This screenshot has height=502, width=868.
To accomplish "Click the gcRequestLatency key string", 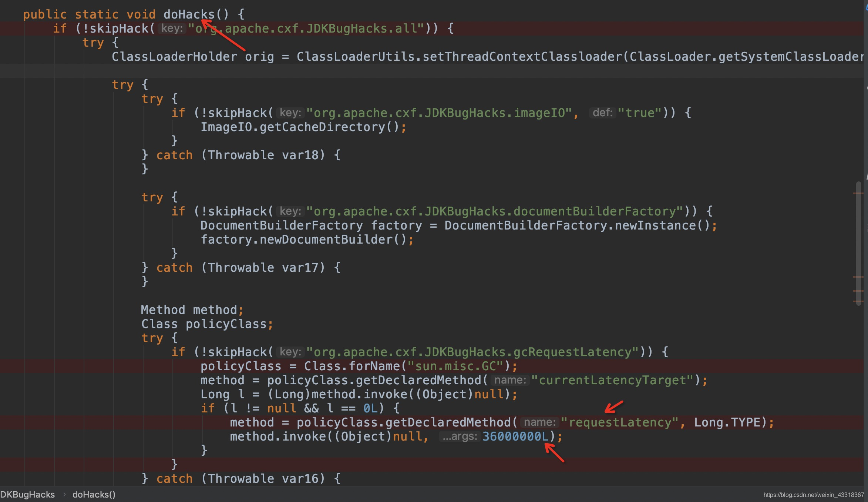I will [x=472, y=352].
